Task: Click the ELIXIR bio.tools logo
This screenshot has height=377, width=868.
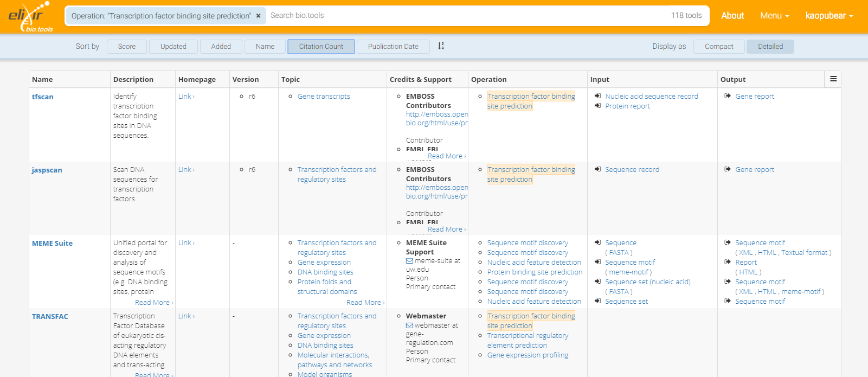Action: pyautogui.click(x=30, y=17)
